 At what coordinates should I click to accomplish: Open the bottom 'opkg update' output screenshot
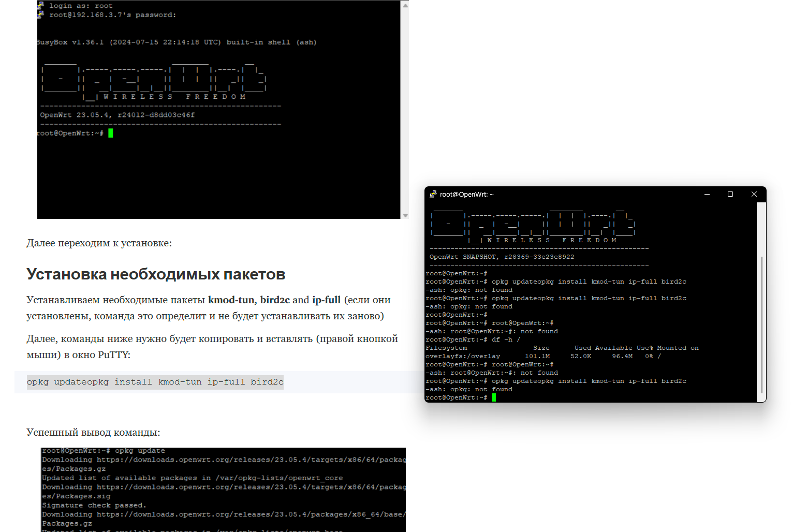coord(224,490)
